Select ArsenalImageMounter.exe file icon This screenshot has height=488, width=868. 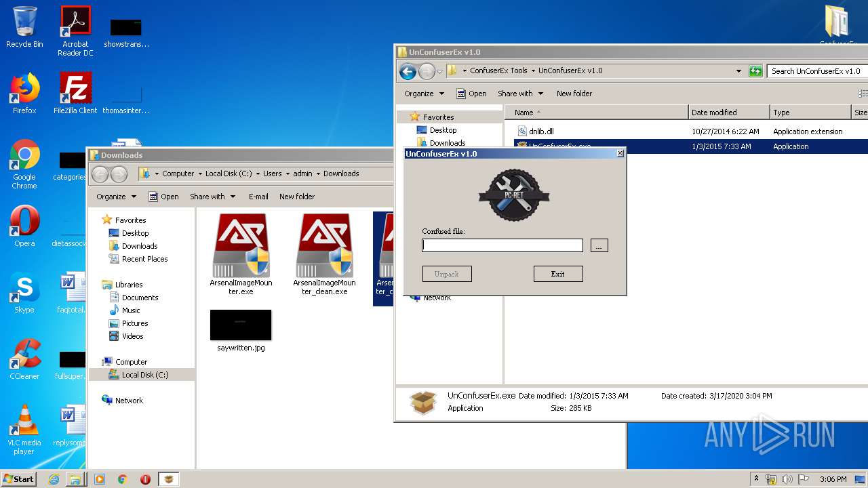(241, 255)
